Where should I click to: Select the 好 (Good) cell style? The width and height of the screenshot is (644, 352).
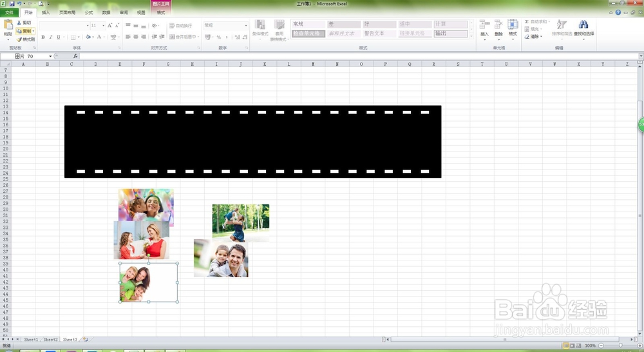[x=379, y=24]
